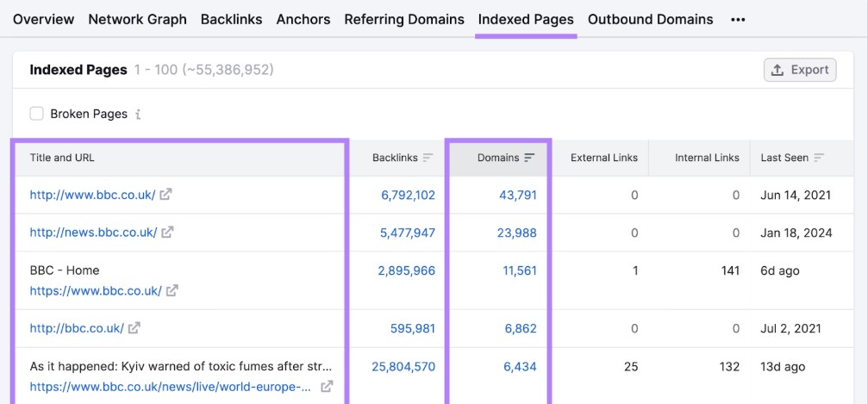Click domains count 6,434
The width and height of the screenshot is (868, 404).
pos(521,366)
